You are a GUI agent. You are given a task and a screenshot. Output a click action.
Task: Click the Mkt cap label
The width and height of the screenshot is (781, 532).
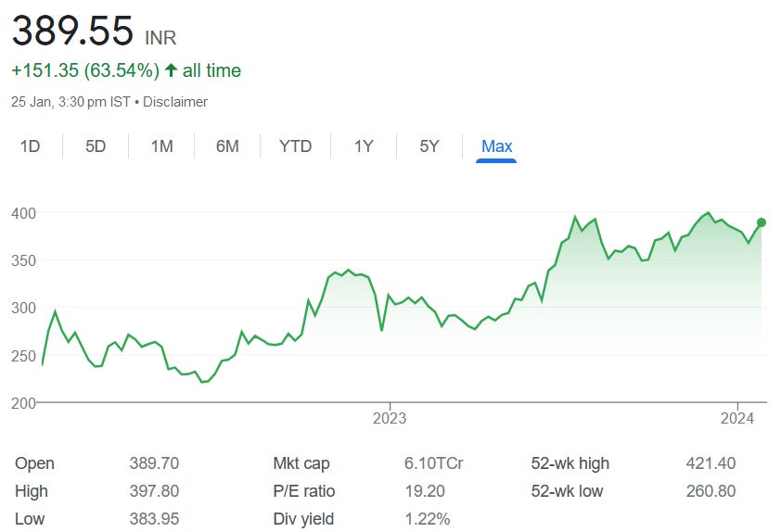301,463
